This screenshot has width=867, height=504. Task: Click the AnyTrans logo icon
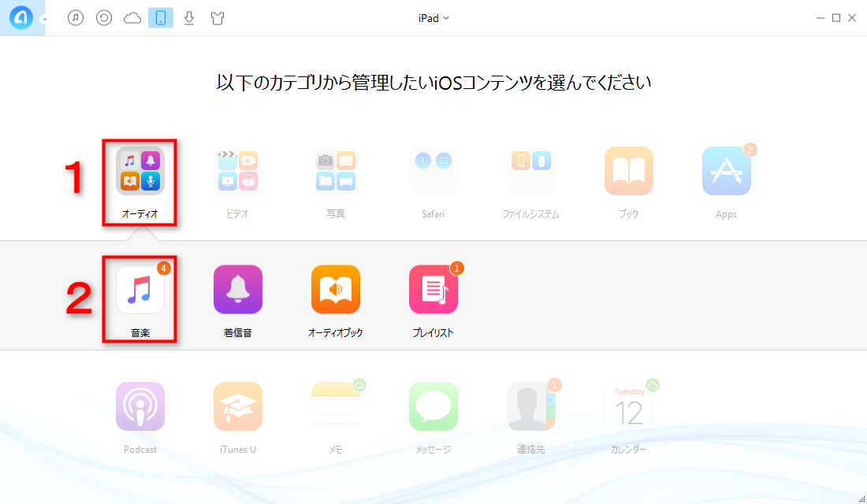tap(21, 17)
